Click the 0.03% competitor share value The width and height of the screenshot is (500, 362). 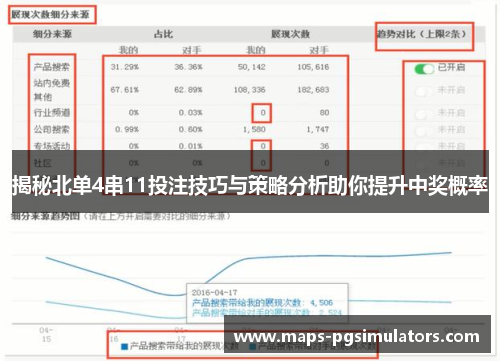tap(190, 113)
